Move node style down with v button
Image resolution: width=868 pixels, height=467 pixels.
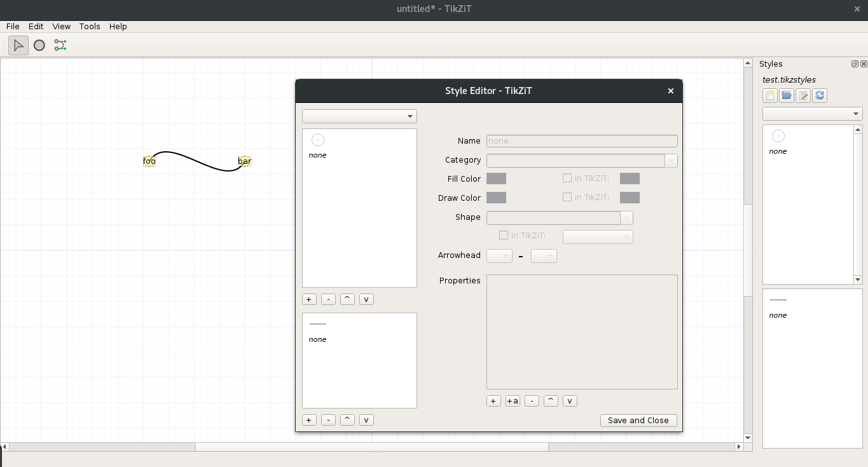click(366, 299)
